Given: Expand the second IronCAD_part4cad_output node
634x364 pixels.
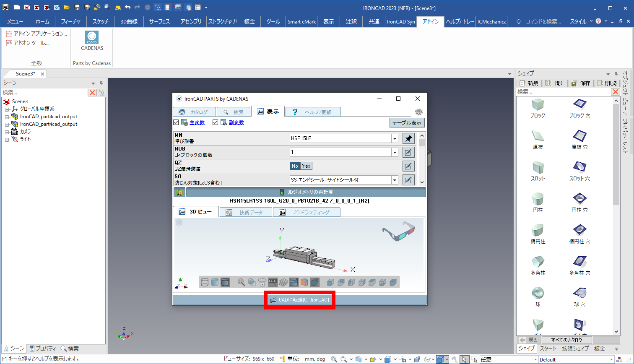Looking at the screenshot, I should click(7, 124).
